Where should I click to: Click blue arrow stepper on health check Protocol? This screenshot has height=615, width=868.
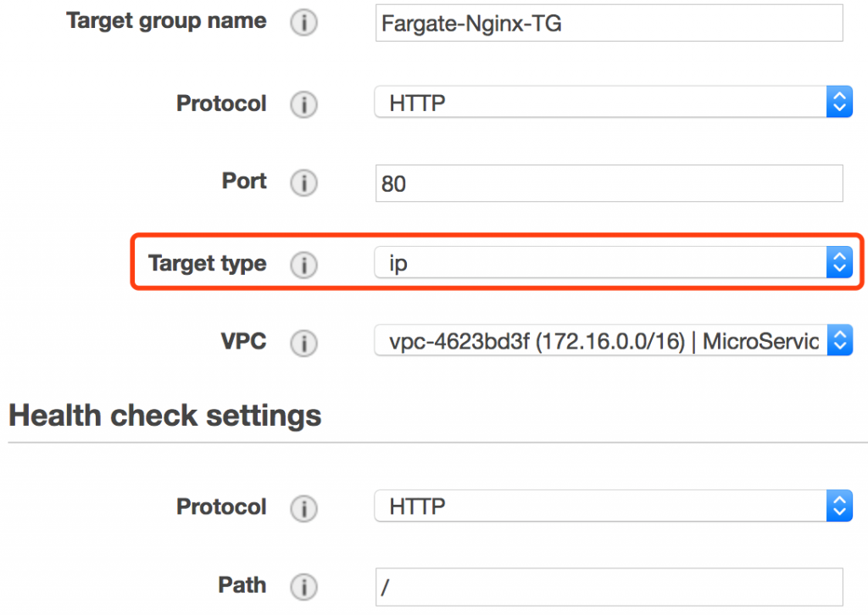point(839,506)
